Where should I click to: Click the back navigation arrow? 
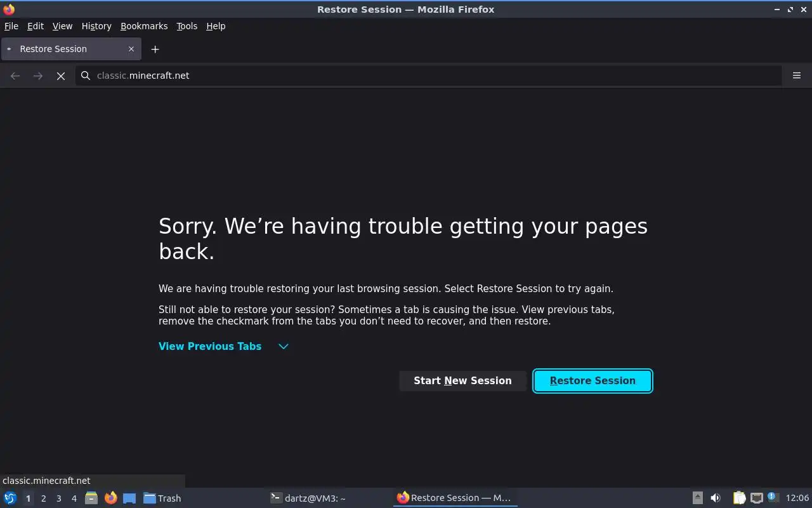15,76
